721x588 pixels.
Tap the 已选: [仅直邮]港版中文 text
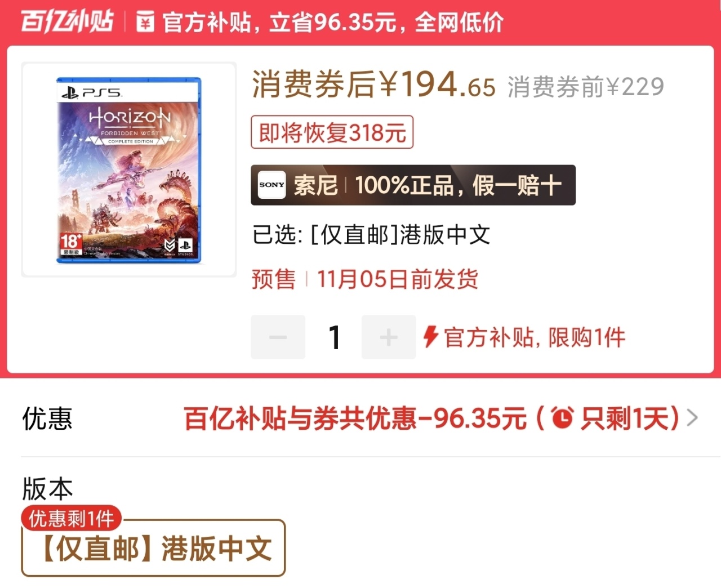371,234
